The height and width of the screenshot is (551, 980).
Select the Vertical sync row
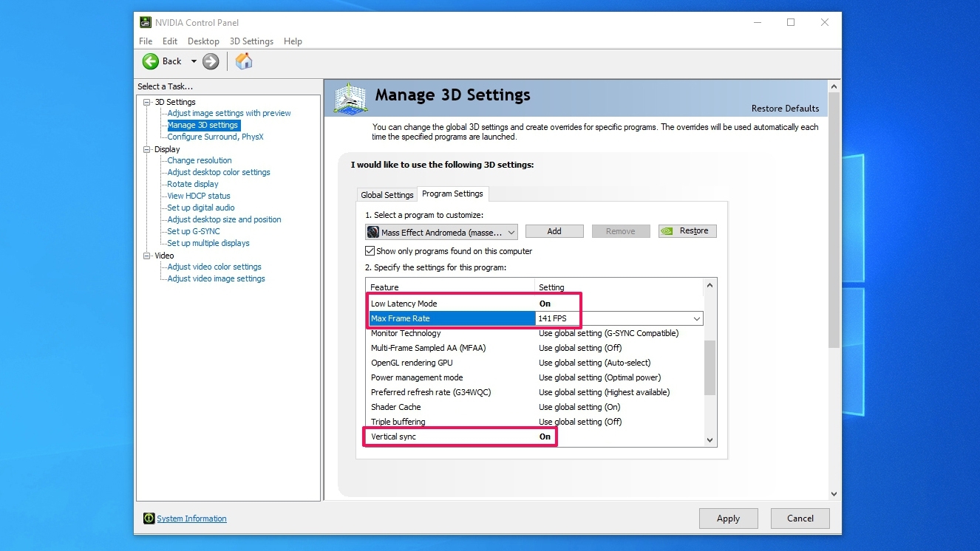(x=535, y=437)
